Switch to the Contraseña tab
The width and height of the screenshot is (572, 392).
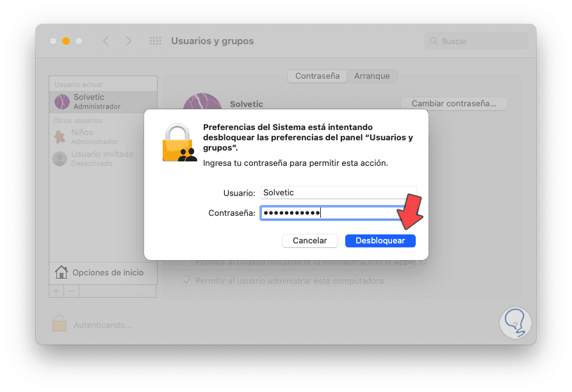tap(317, 76)
